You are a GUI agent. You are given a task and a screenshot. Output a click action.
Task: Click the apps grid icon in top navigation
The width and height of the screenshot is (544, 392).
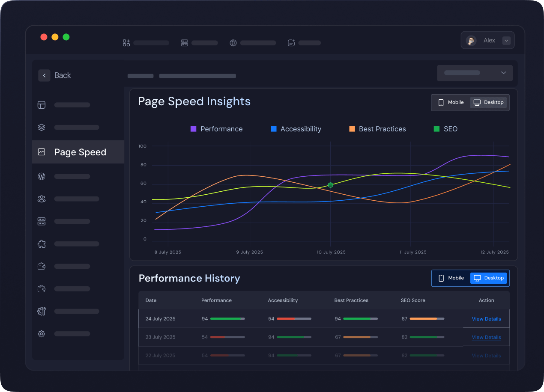126,43
